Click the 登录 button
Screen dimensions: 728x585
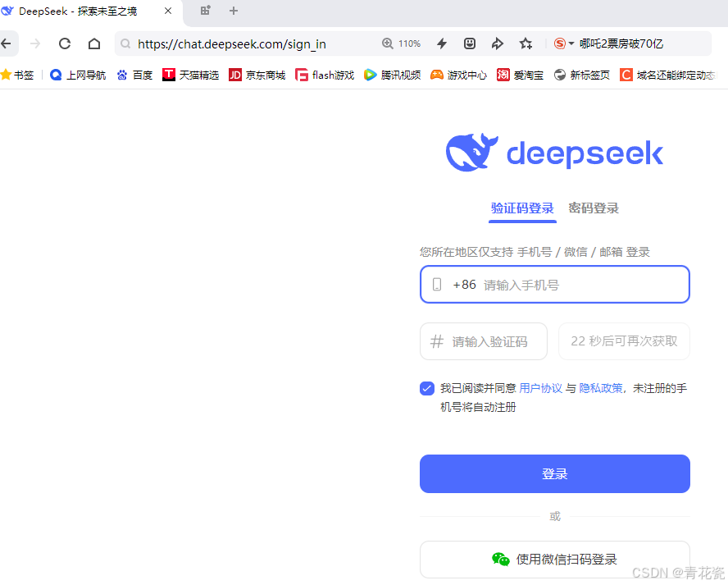coord(554,473)
